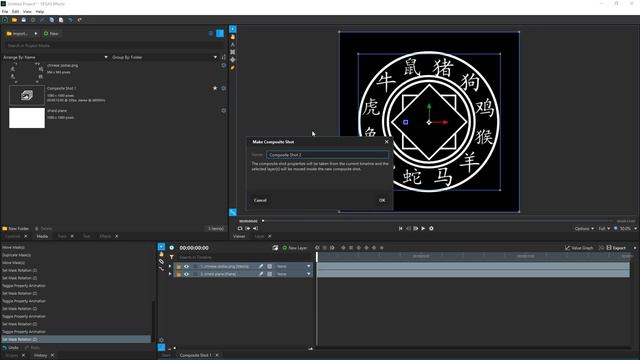Click the timeline playhead marker
The image size is (640, 360).
(x=317, y=256)
